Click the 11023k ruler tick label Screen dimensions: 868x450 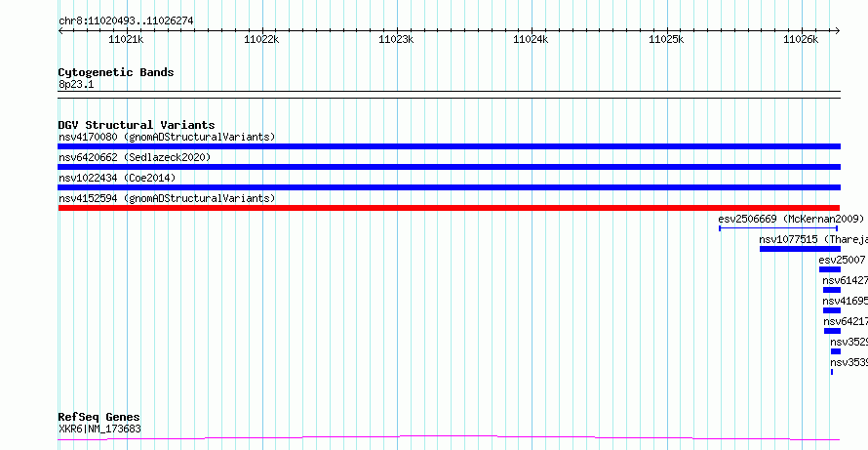[x=396, y=39]
